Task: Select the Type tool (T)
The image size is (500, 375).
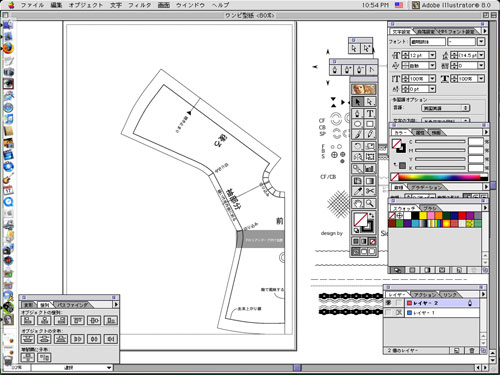Action: pyautogui.click(x=370, y=113)
